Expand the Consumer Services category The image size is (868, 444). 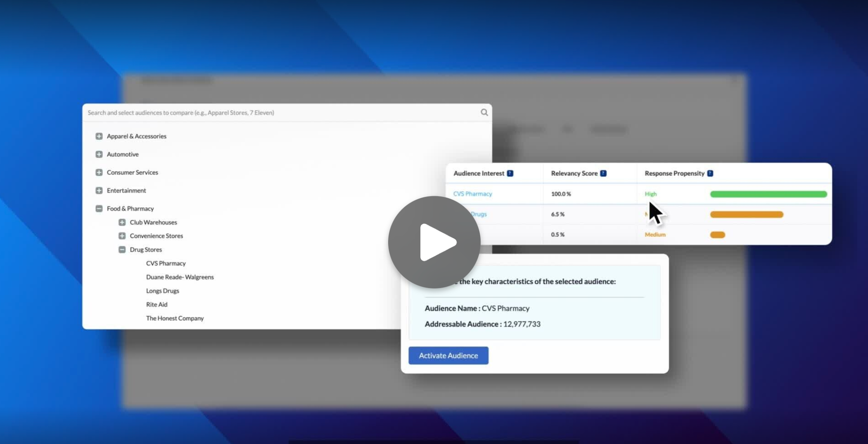99,172
